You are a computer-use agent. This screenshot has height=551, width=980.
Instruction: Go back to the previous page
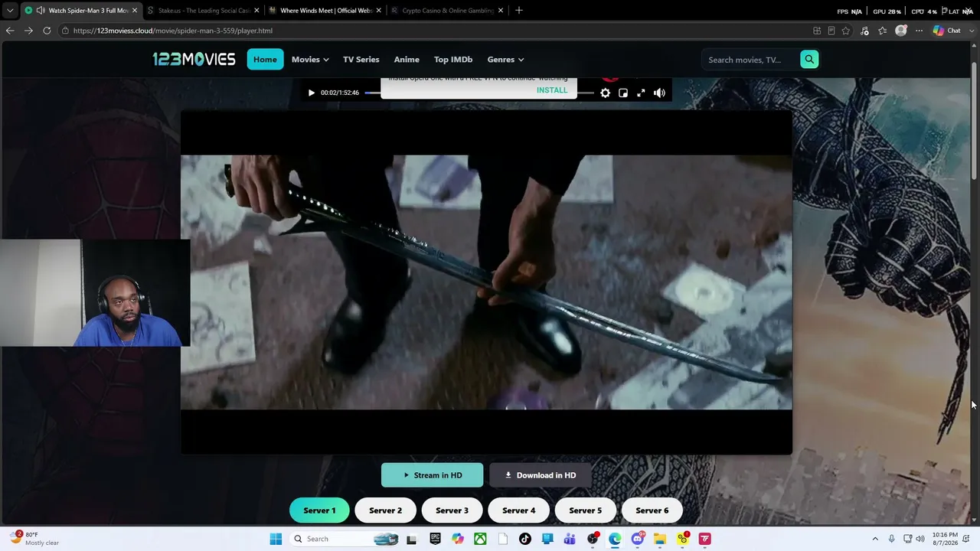pos(10,31)
